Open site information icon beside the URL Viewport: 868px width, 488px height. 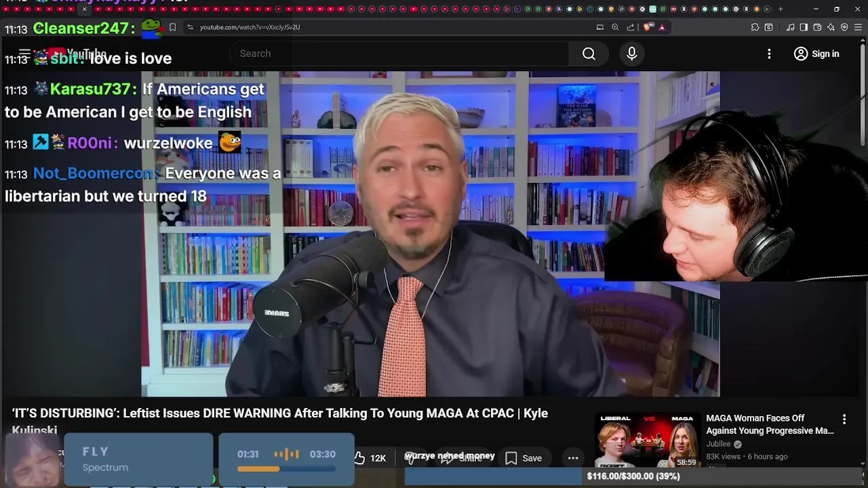[190, 27]
